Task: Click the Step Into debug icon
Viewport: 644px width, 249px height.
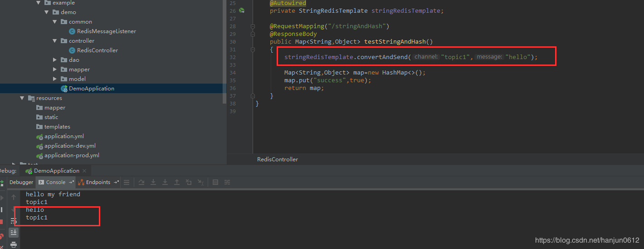Action: [153, 182]
